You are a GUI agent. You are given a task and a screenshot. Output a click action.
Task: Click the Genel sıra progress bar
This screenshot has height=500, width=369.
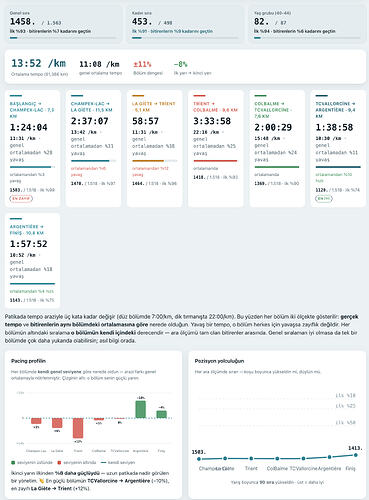63,38
